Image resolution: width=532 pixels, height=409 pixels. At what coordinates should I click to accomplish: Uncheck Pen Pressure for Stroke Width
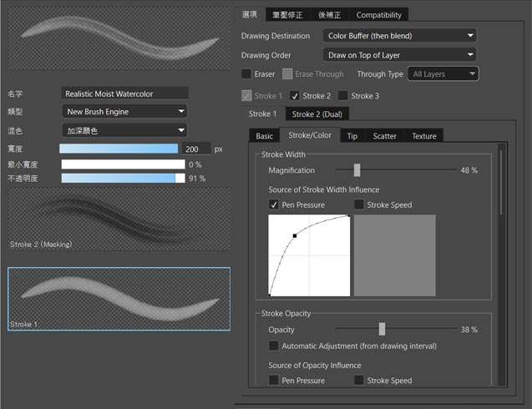pyautogui.click(x=274, y=204)
